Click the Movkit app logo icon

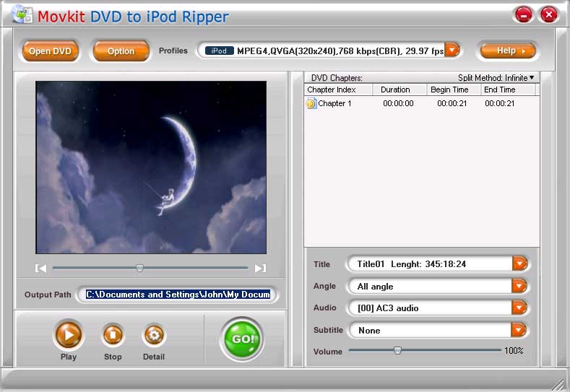tap(22, 15)
